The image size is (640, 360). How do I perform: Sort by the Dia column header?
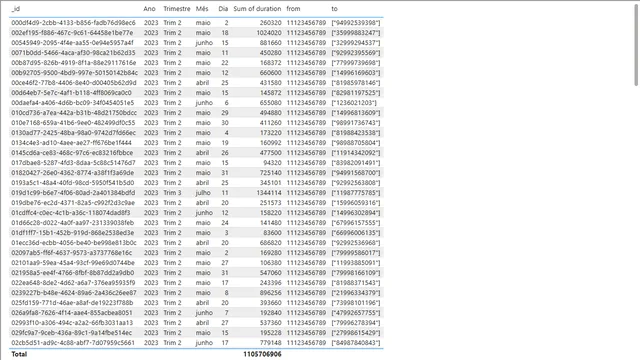(223, 9)
